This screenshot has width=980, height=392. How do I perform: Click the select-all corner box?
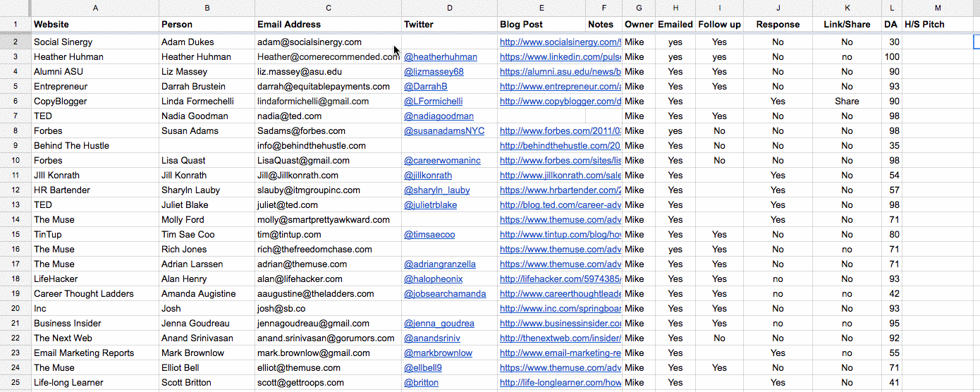[x=16, y=8]
